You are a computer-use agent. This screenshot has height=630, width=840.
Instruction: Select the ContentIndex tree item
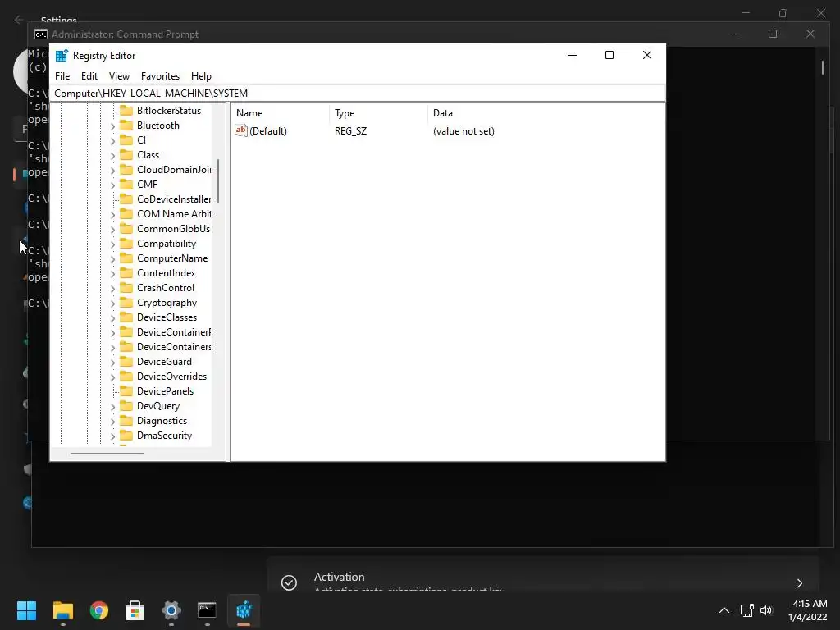(x=166, y=273)
